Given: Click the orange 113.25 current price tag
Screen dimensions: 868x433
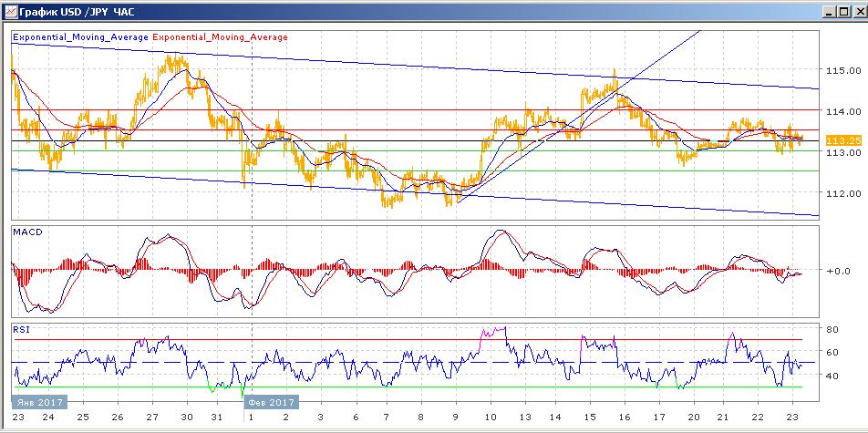Looking at the screenshot, I should (843, 140).
